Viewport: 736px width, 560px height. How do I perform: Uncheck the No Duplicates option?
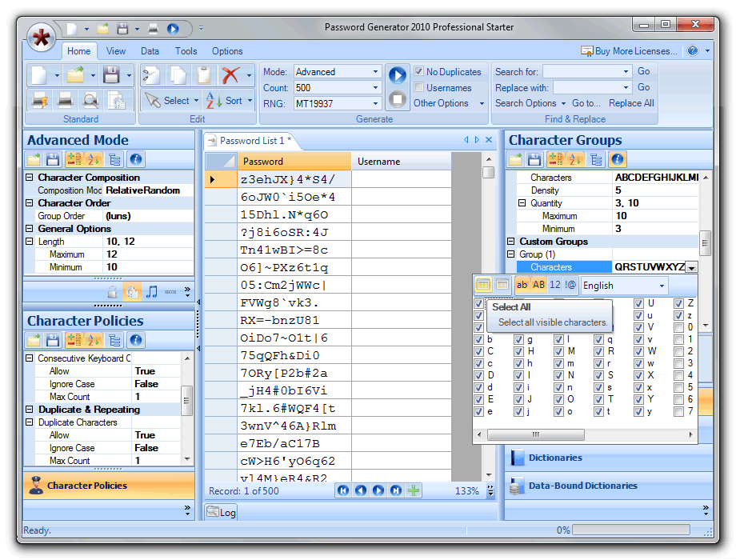(418, 71)
